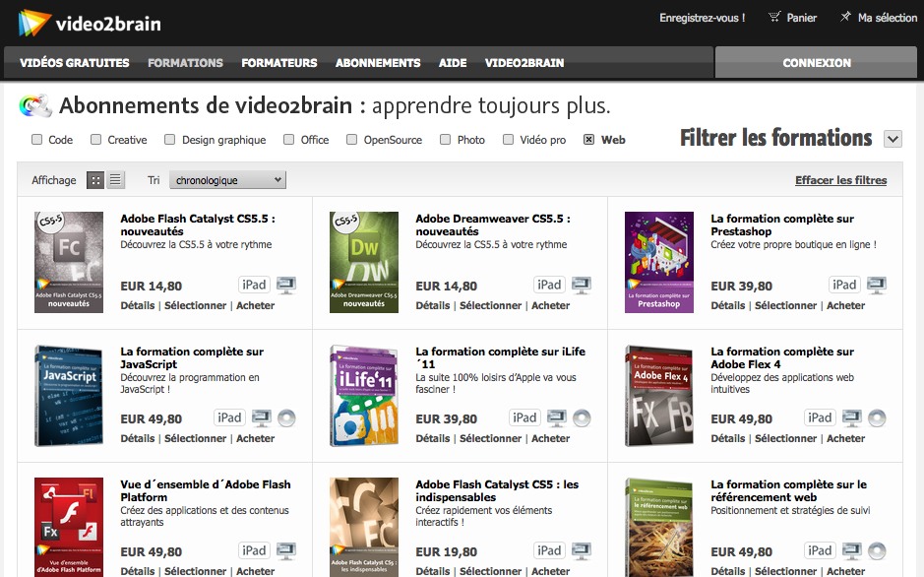924x577 pixels.
Task: Click computer icon for JavaScript formation
Action: [x=262, y=417]
